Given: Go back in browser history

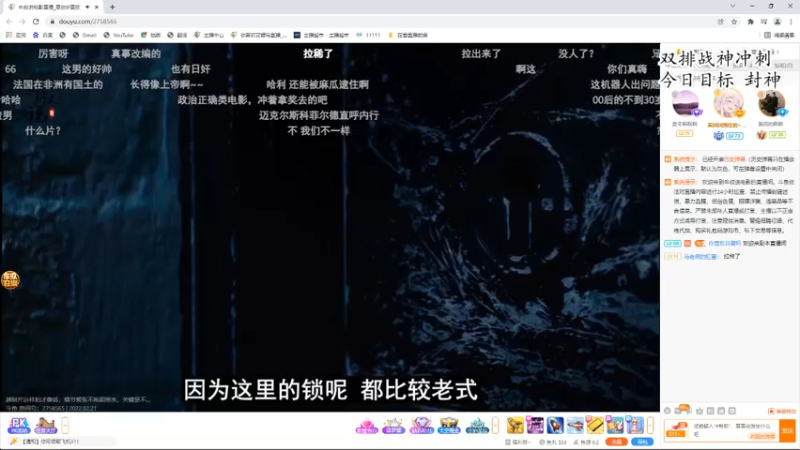Looking at the screenshot, I should click(9, 21).
